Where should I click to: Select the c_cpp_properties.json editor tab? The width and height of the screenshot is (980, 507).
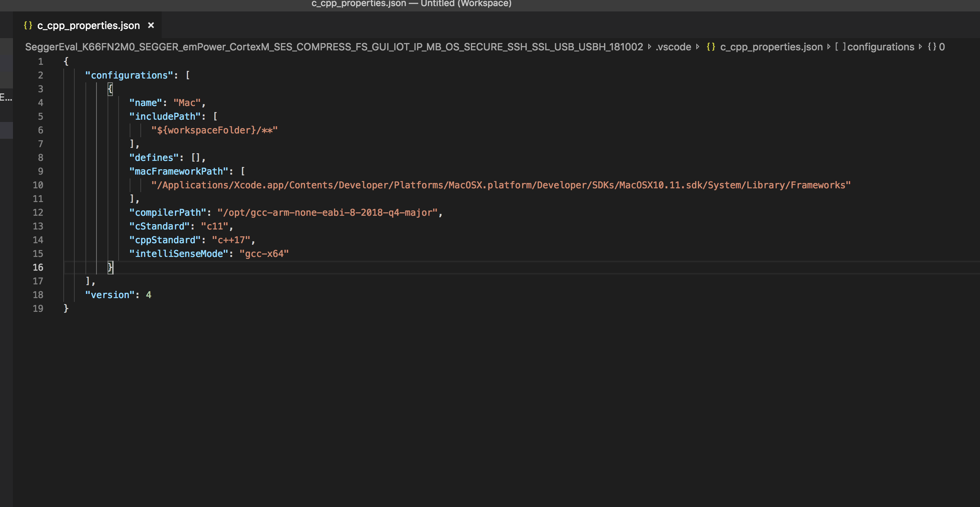(x=88, y=26)
